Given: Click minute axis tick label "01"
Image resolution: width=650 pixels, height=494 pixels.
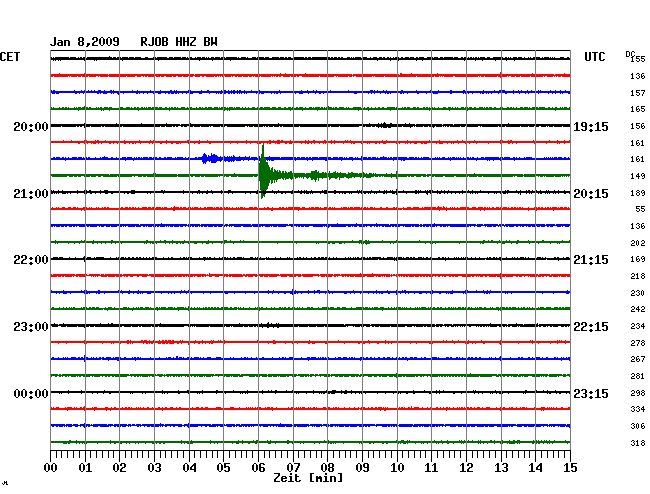Looking at the screenshot, I should coord(85,468).
